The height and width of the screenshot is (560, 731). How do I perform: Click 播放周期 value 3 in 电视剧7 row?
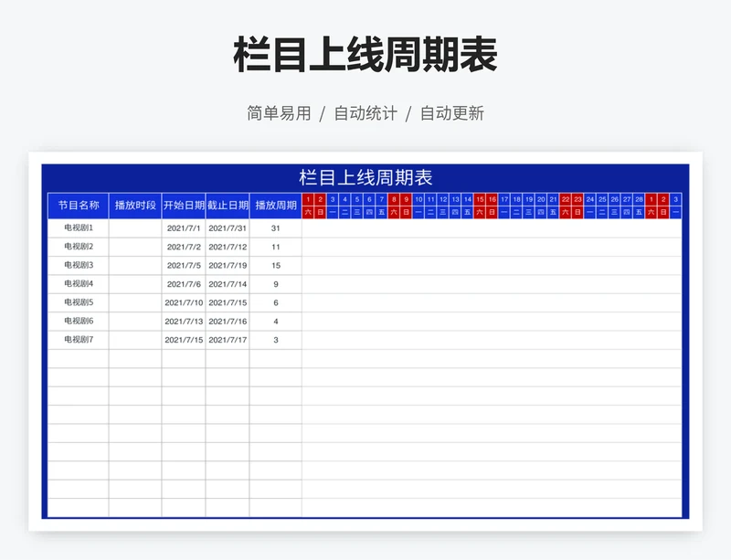(x=276, y=340)
